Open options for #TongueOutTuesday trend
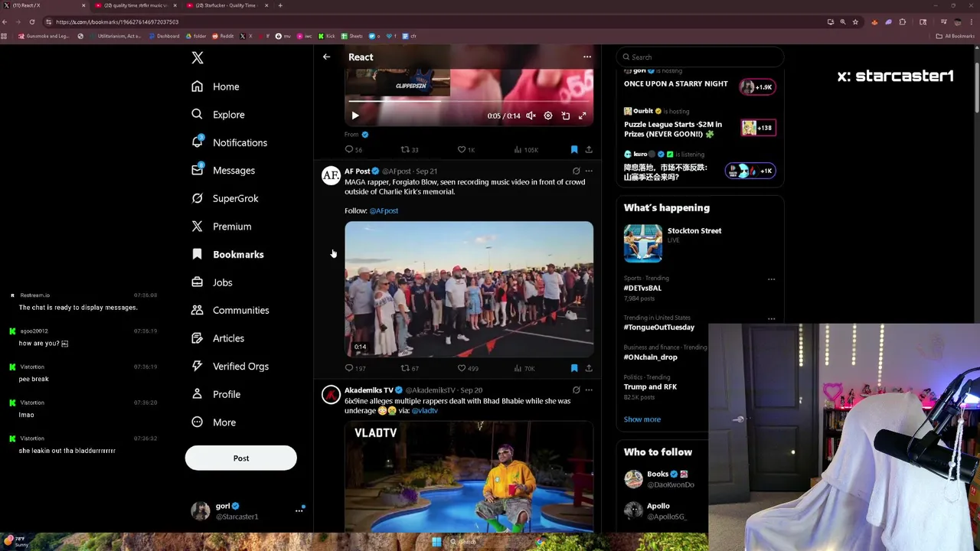This screenshot has width=980, height=551. coord(771,318)
